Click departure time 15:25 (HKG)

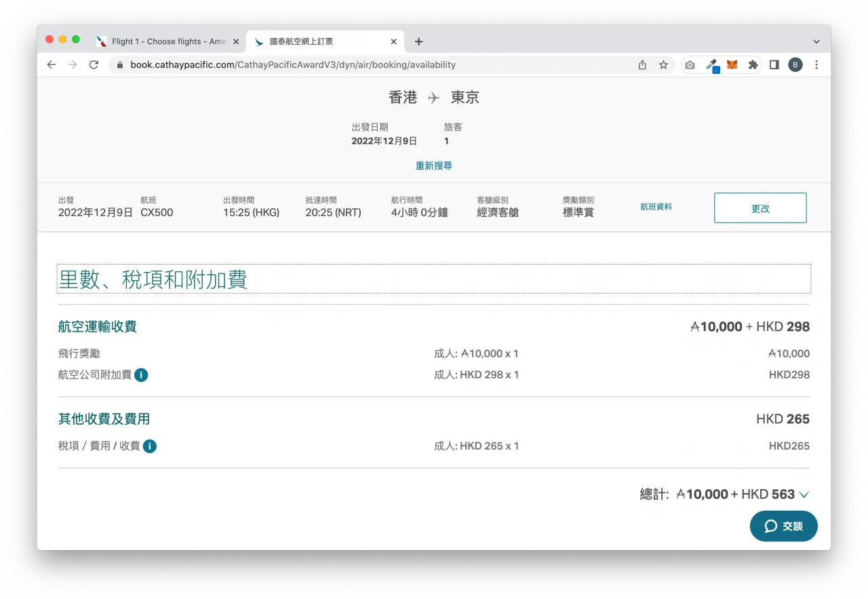pyautogui.click(x=251, y=212)
